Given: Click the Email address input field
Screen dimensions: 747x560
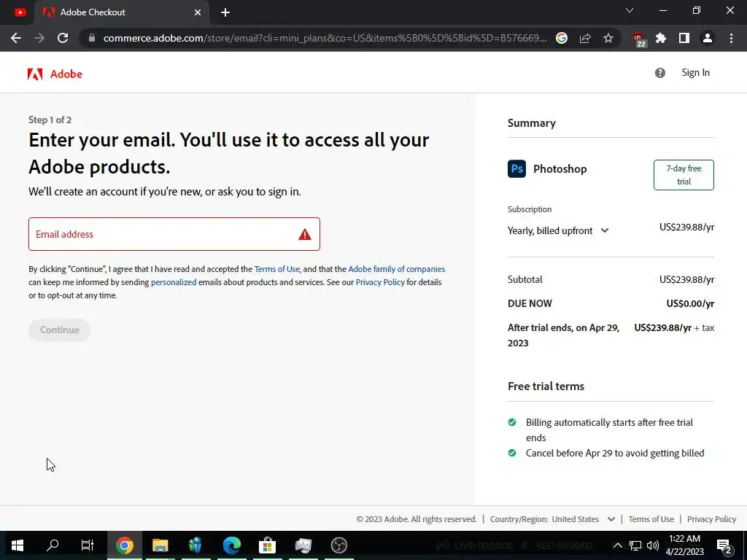Looking at the screenshot, I should 174,234.
